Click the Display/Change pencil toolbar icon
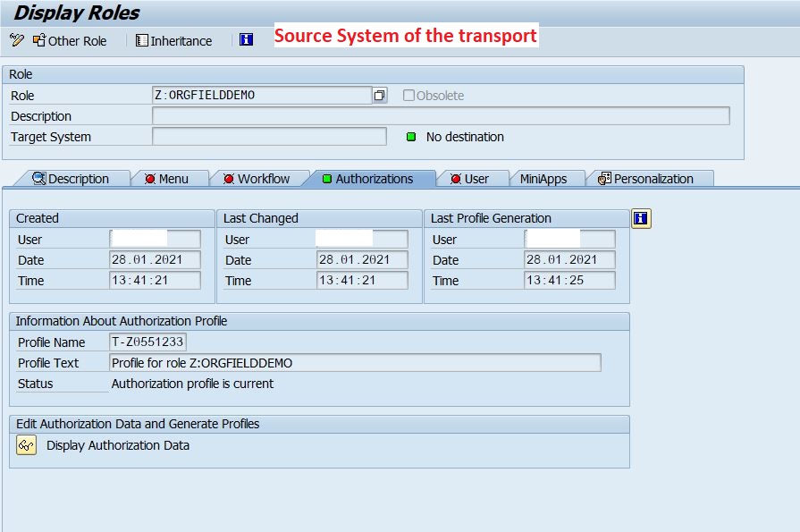Screen dimensions: 800x532 tap(17, 40)
